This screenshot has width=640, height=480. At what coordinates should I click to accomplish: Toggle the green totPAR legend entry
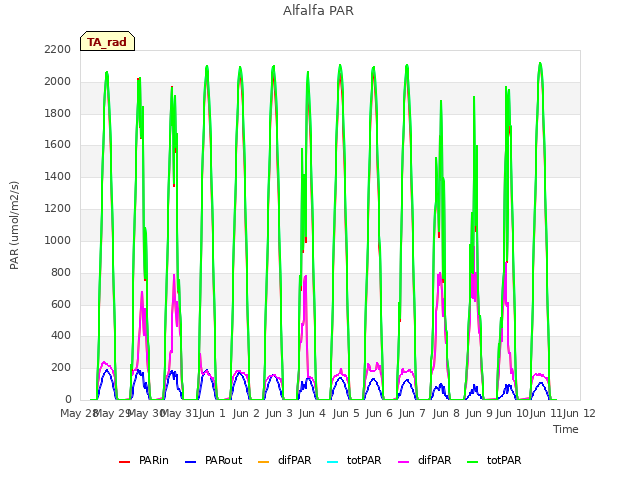[x=494, y=460]
